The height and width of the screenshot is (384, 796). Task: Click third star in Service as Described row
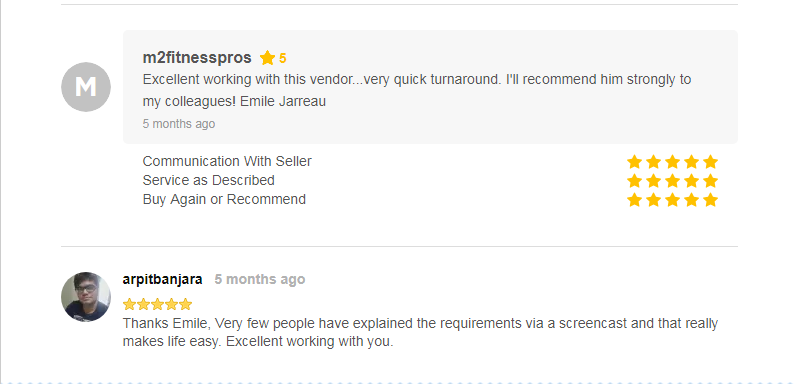(673, 181)
